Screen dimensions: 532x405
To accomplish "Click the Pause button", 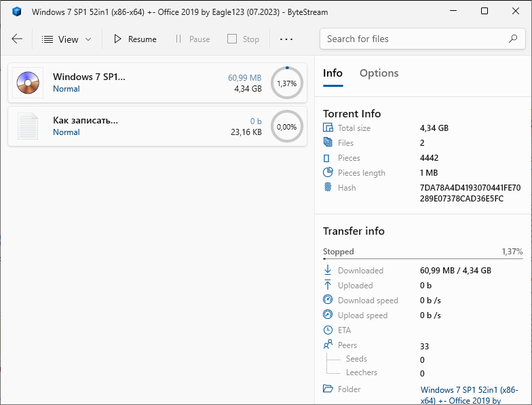I will [x=193, y=39].
